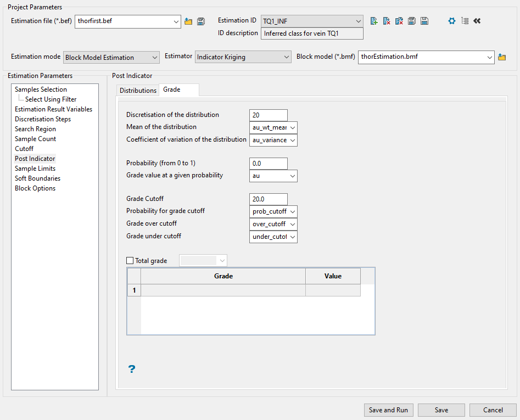Image resolution: width=520 pixels, height=420 pixels.
Task: Select the Grade tab
Action: tap(172, 89)
